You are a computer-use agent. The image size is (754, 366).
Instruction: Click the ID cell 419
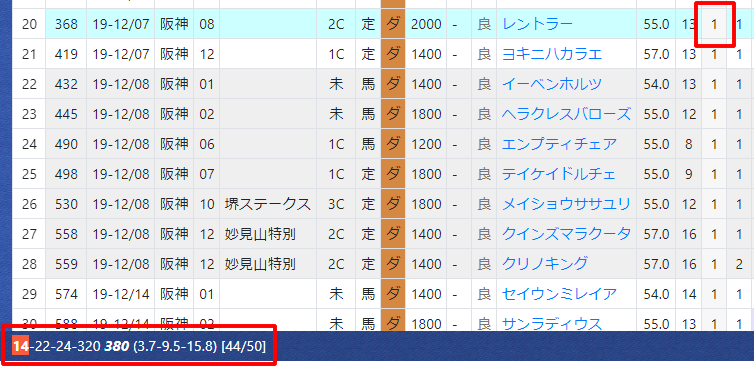(66, 54)
